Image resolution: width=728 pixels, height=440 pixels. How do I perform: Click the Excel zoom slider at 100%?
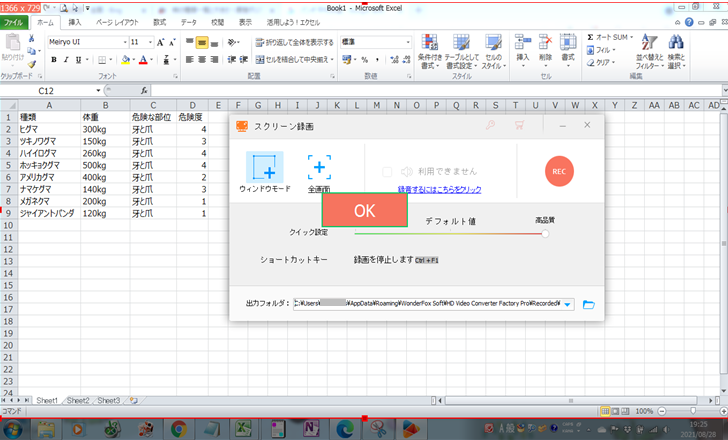(x=693, y=411)
